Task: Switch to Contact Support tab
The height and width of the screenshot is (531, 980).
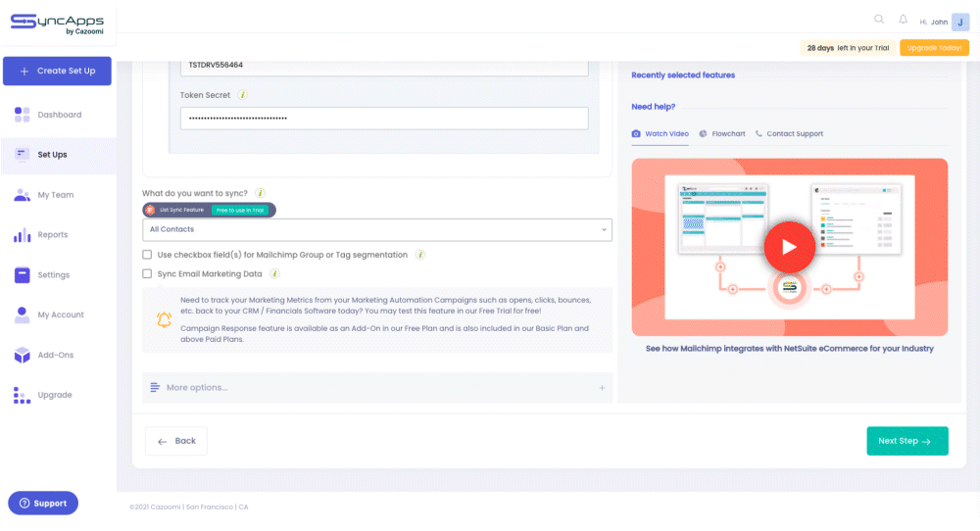Action: [789, 133]
